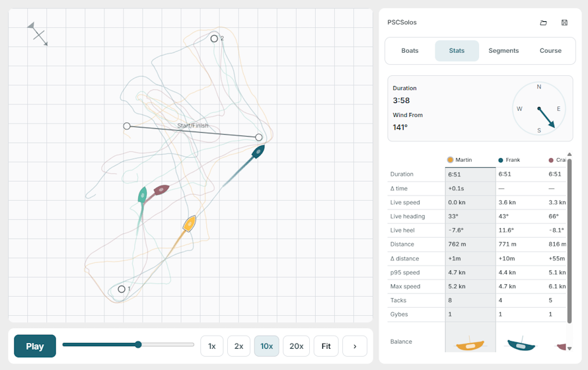Click the Δ time row label
The width and height of the screenshot is (588, 370).
[x=398, y=188]
